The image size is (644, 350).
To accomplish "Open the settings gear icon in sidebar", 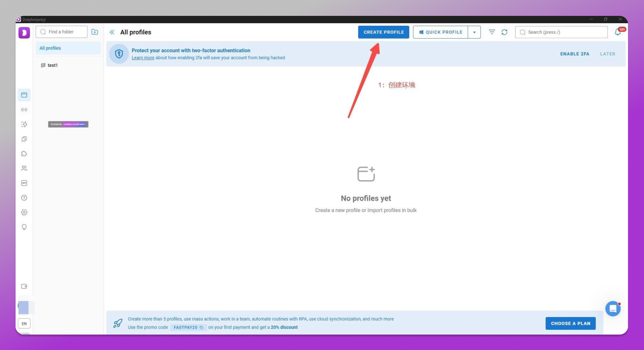I will [24, 212].
